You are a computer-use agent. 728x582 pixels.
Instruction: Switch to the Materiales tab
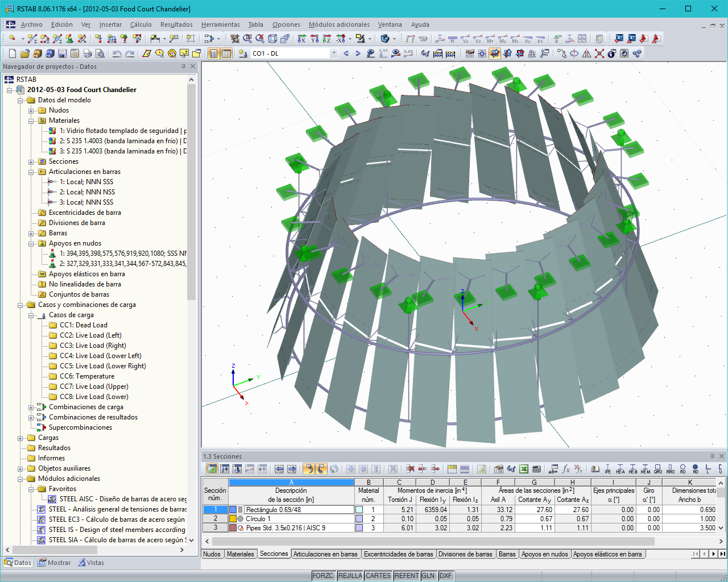pyautogui.click(x=242, y=554)
